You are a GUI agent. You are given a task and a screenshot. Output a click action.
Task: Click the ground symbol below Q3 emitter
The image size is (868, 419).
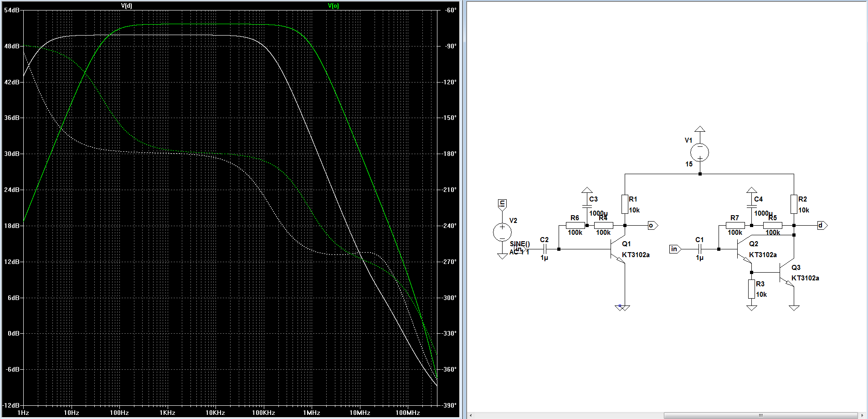794,308
